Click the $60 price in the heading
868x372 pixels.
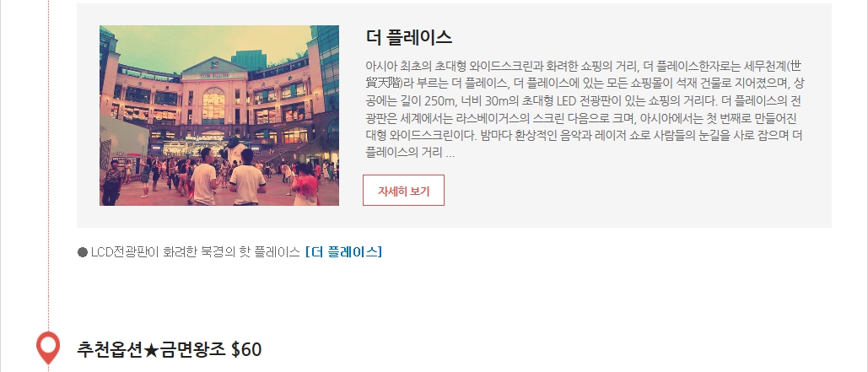pyautogui.click(x=246, y=349)
